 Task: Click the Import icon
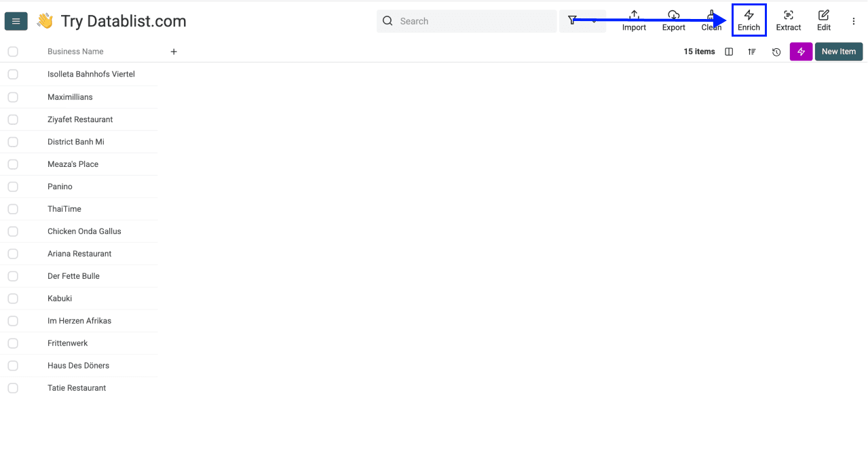point(633,20)
